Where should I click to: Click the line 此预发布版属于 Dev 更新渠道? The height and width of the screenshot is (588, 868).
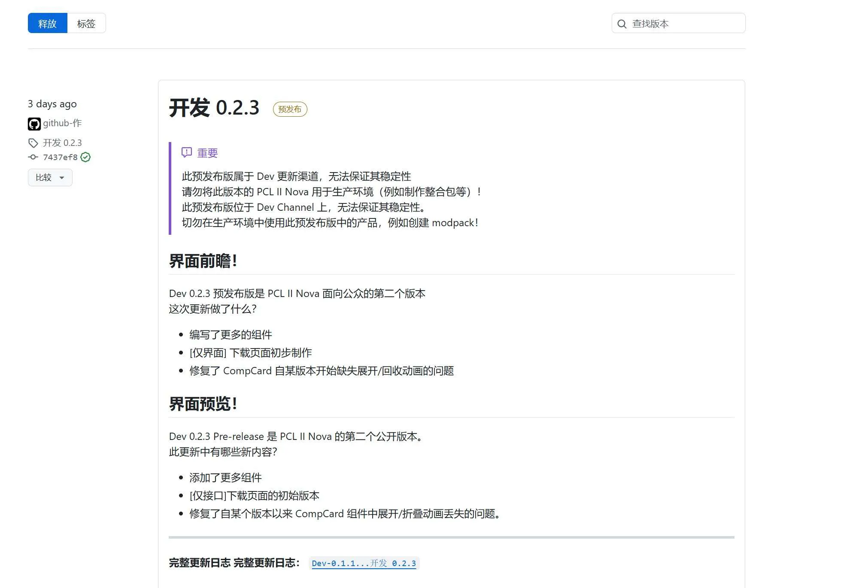point(296,176)
